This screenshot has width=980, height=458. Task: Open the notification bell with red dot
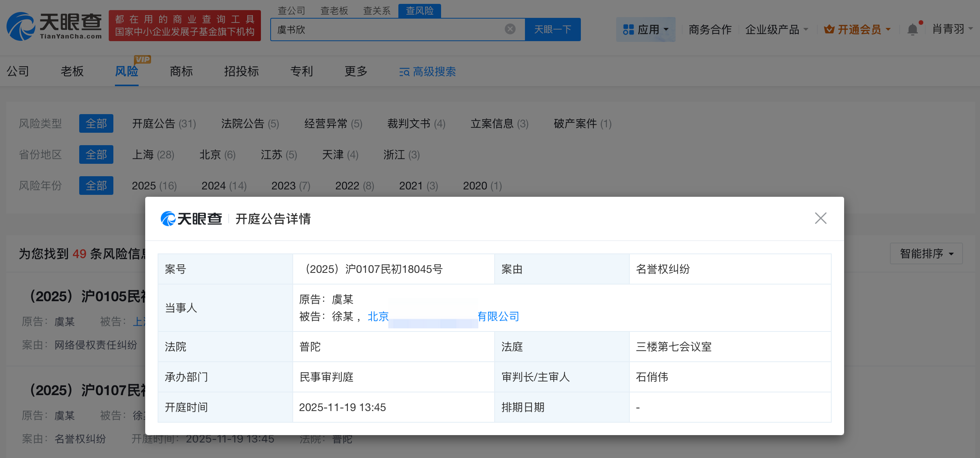coord(913,29)
